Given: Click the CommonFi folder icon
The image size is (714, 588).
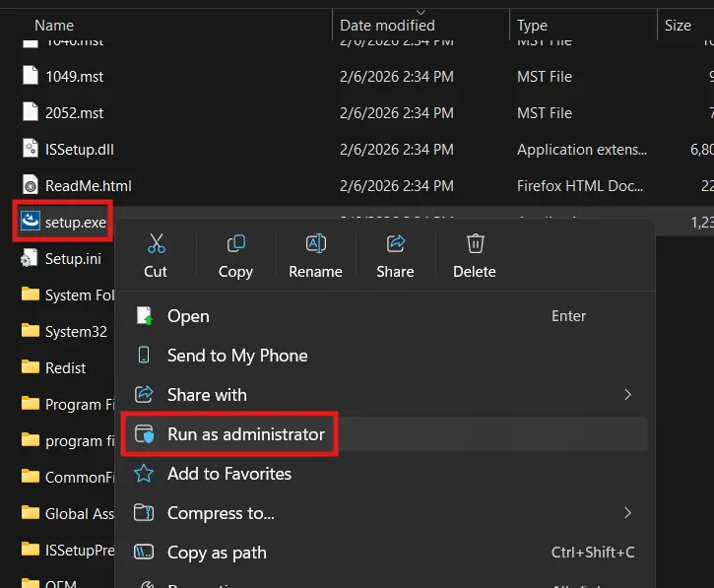Looking at the screenshot, I should (x=31, y=476).
